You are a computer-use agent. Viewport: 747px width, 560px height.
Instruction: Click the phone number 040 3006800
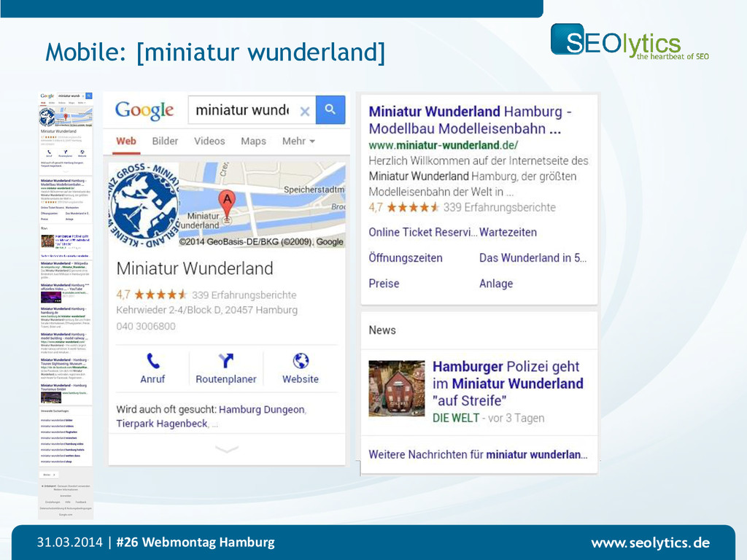[x=146, y=326]
